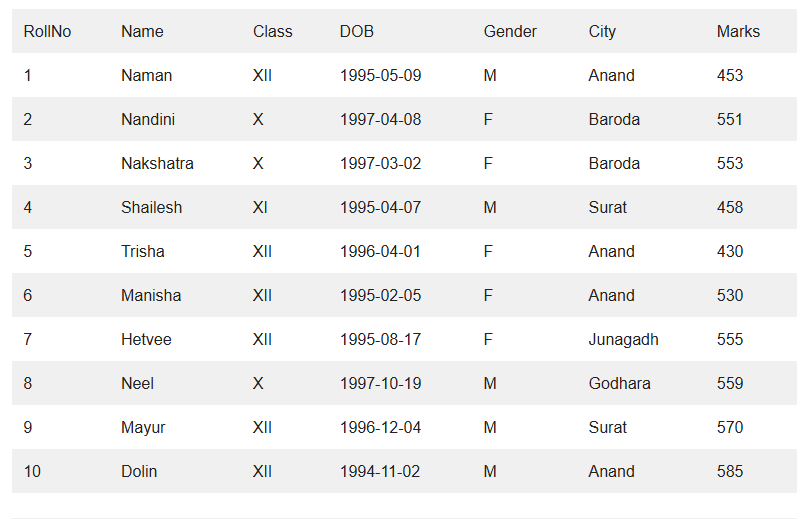This screenshot has height=521, width=803.
Task: Click roll number 10 cell
Action: coord(33,471)
